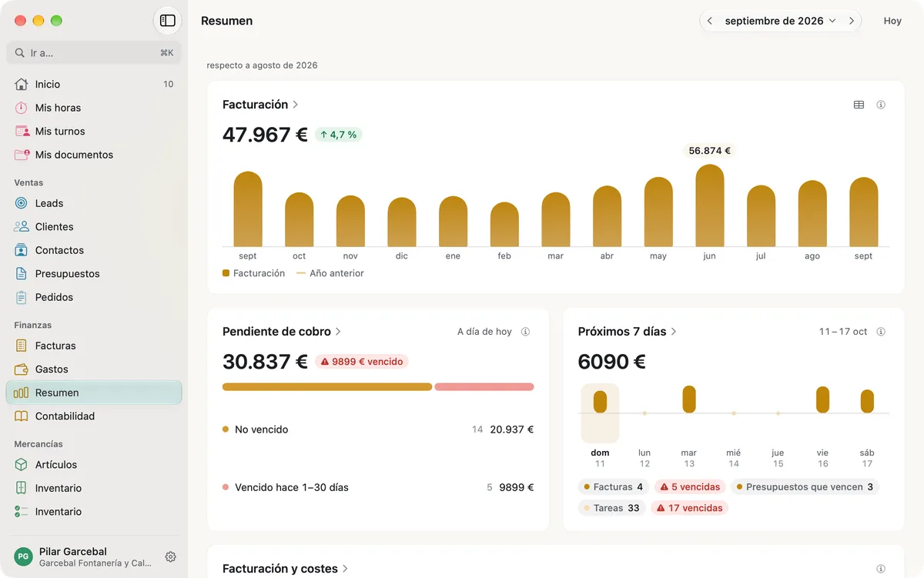The image size is (924, 578).
Task: Click the 56.874 € tooltip label
Action: click(710, 151)
